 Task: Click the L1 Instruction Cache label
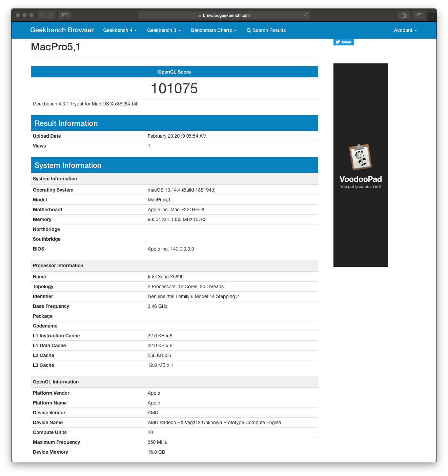(x=56, y=336)
